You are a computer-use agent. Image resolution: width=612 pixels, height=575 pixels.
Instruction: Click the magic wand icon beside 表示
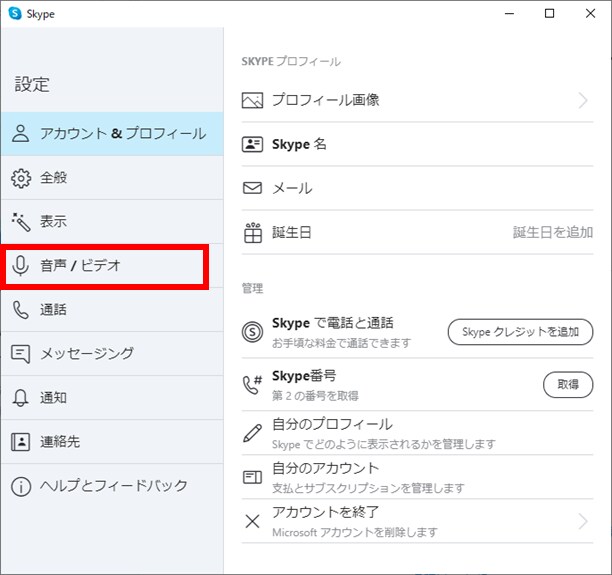[x=21, y=222]
